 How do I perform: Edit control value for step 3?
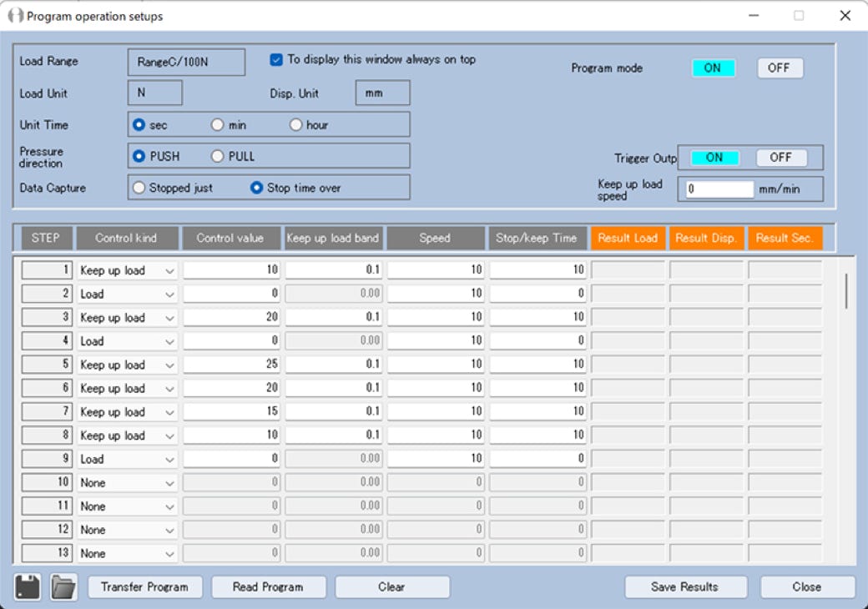pos(232,317)
